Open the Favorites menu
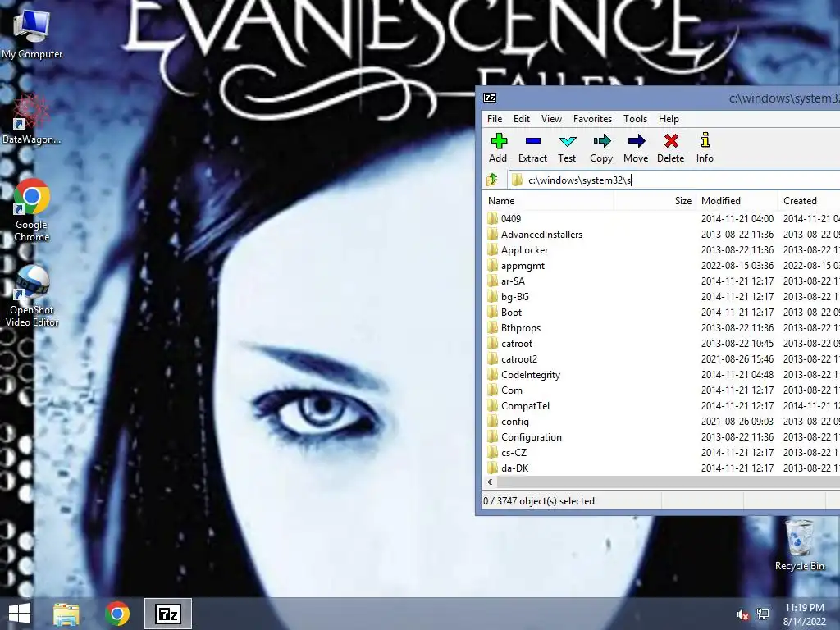The width and height of the screenshot is (840, 630). click(592, 119)
